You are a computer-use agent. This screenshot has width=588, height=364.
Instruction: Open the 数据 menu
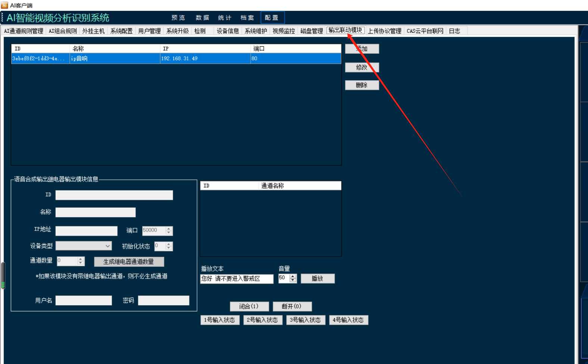coord(202,18)
